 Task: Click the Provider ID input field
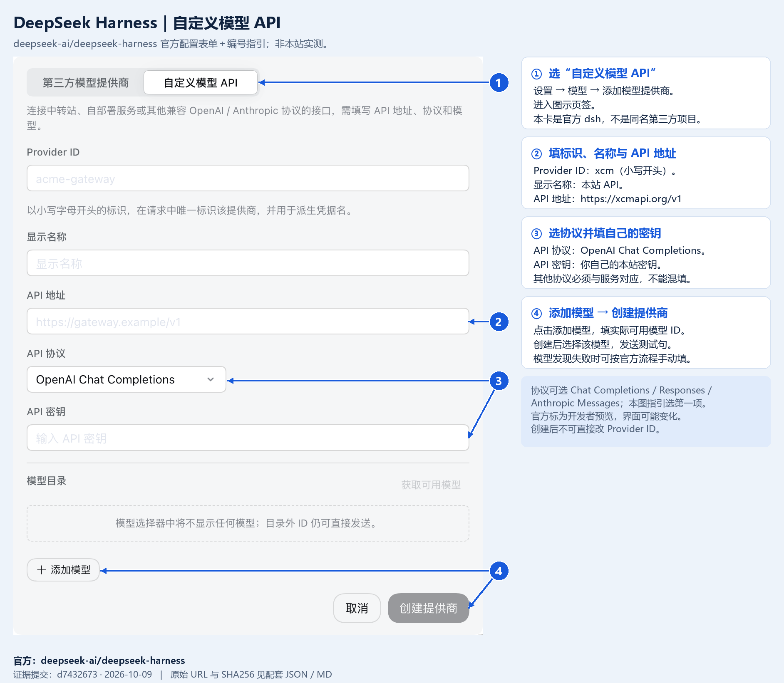click(248, 178)
